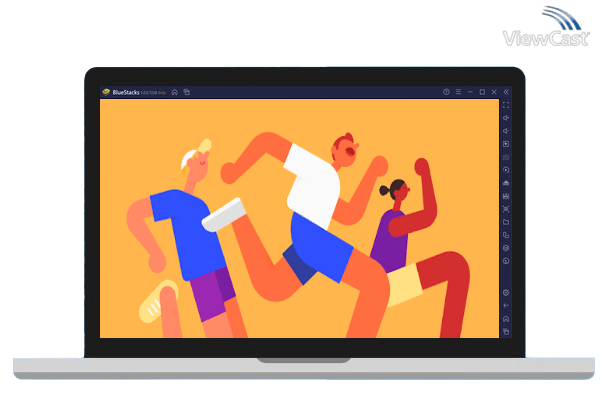602x414 pixels.
Task: Open the multi-instance manager icon
Action: (506, 235)
